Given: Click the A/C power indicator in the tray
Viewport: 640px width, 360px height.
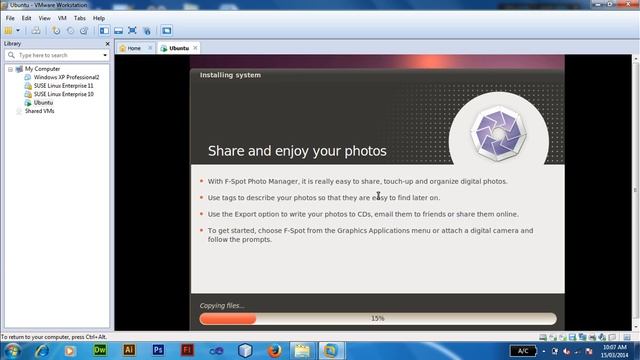Looking at the screenshot, I should click(x=523, y=351).
